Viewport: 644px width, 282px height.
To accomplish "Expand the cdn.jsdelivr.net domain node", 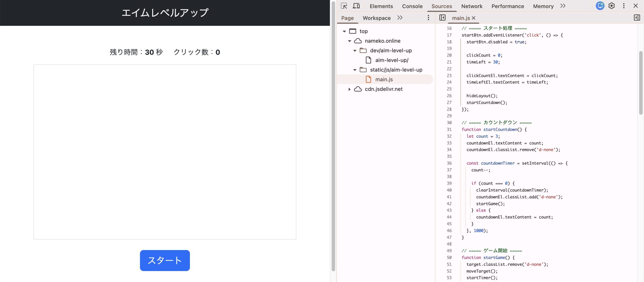I will [349, 89].
